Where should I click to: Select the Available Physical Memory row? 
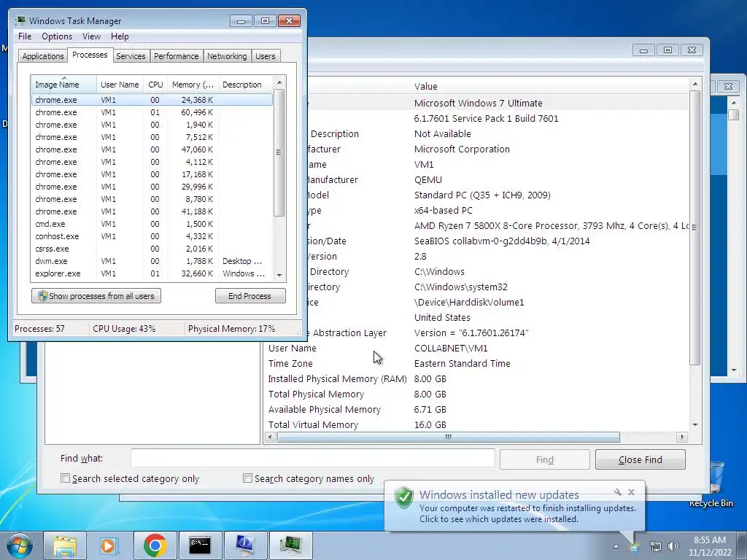[476, 409]
